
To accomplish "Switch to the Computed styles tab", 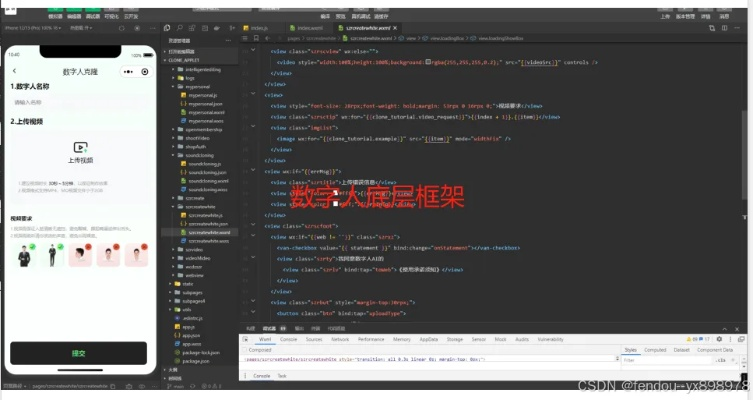I will pos(655,350).
